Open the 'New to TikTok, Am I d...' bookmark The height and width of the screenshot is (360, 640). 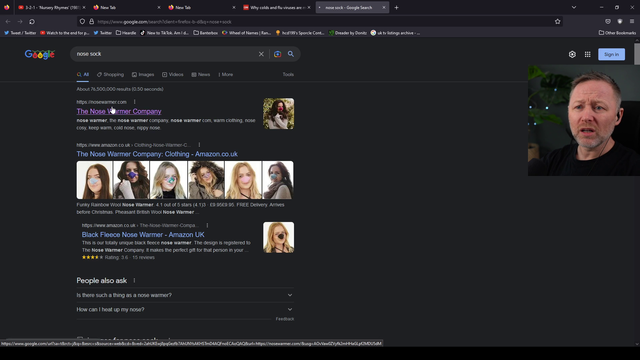164,33
